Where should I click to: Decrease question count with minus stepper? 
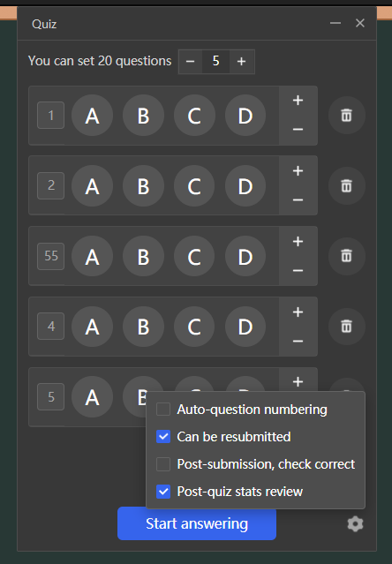[x=190, y=62]
